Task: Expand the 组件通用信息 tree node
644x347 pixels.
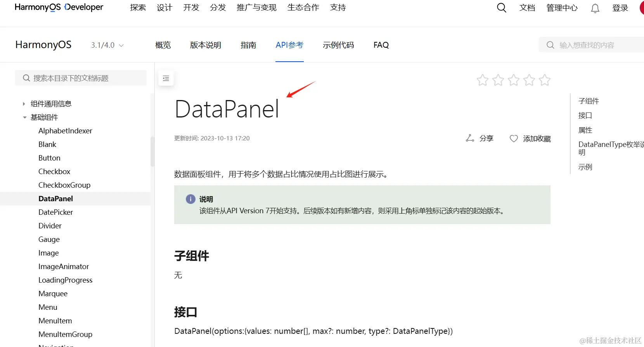Action: (24, 104)
